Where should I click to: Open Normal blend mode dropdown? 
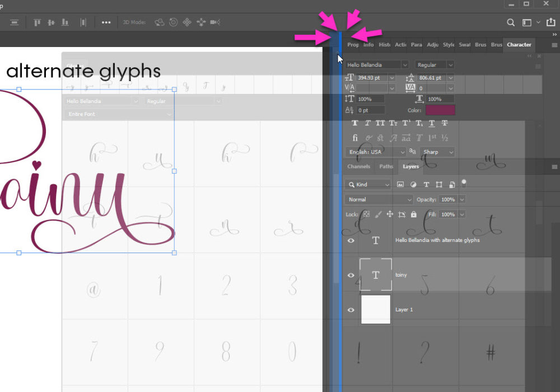click(x=379, y=199)
